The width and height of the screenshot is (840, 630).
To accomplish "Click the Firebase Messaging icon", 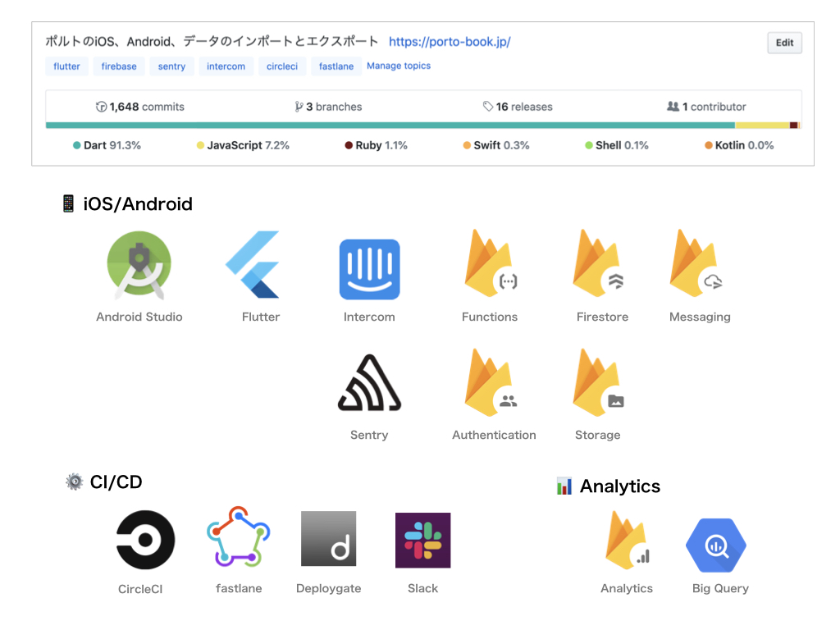I will 696,263.
